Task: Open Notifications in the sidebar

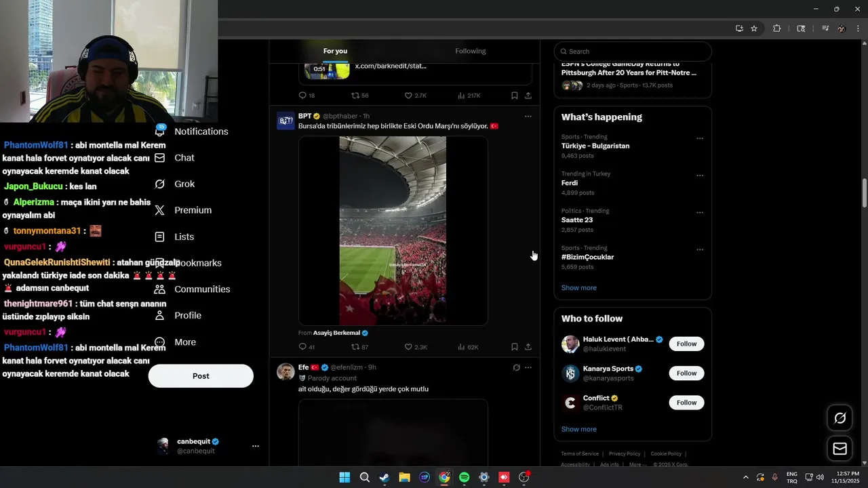Action: pos(192,131)
